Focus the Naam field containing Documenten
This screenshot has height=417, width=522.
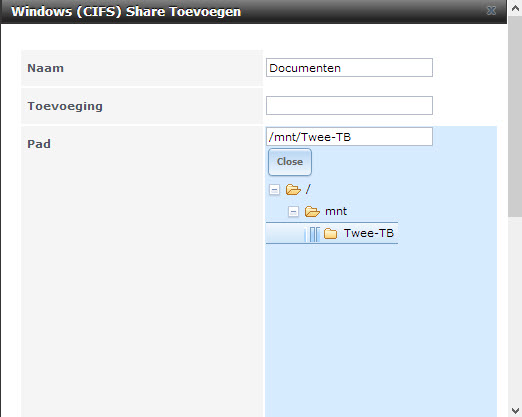tap(349, 68)
